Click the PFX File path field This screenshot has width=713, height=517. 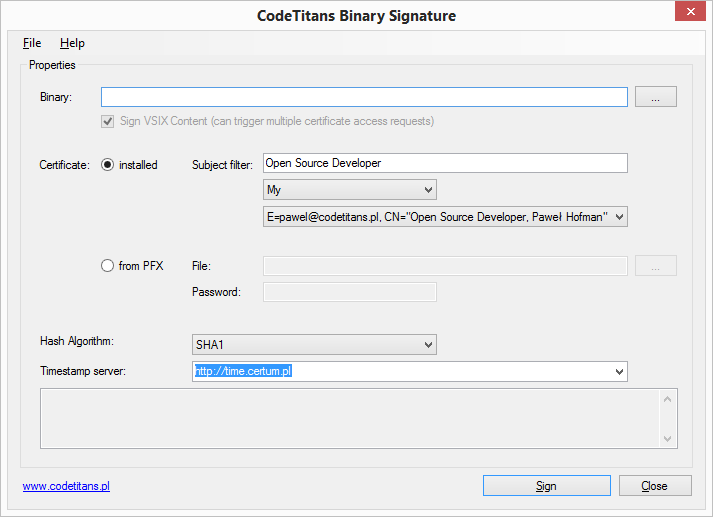(445, 266)
